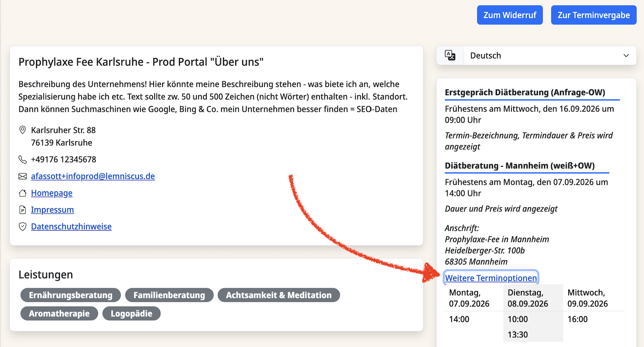This screenshot has height=347, width=644.
Task: Click the shield icon beside Datenschutzhinweise
Action: pos(23,227)
